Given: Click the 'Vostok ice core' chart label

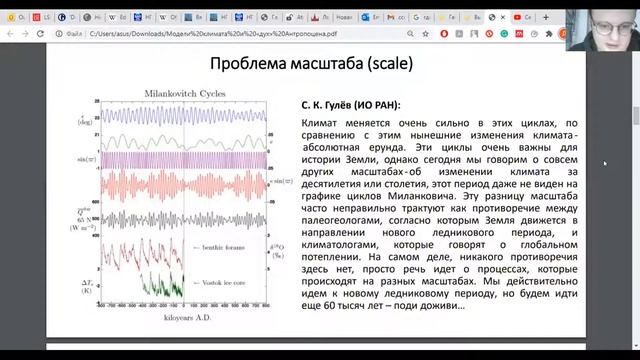Looking at the screenshot, I should pos(224,282).
